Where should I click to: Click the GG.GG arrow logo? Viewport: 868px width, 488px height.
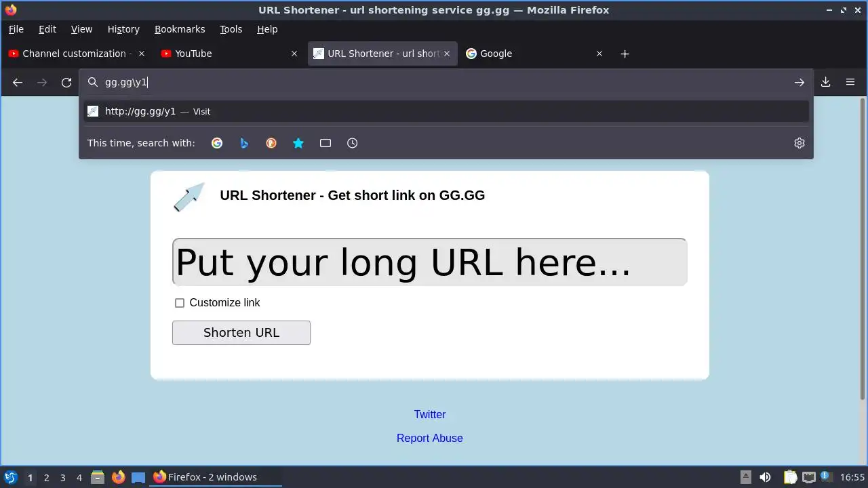click(189, 197)
